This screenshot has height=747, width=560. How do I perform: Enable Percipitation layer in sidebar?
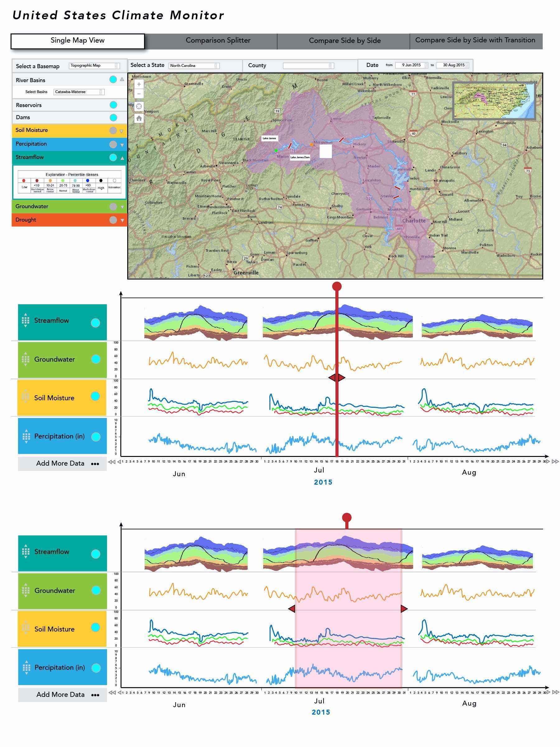click(x=113, y=144)
